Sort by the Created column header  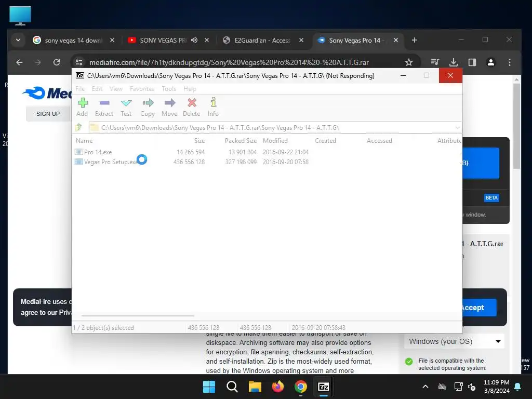[325, 140]
